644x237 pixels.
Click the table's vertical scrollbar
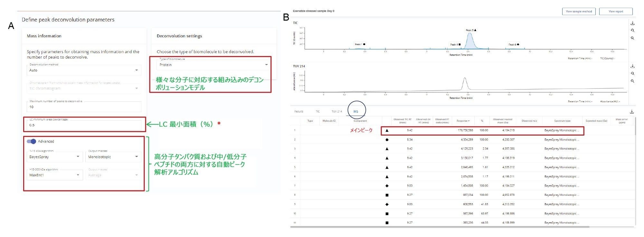(x=635, y=126)
